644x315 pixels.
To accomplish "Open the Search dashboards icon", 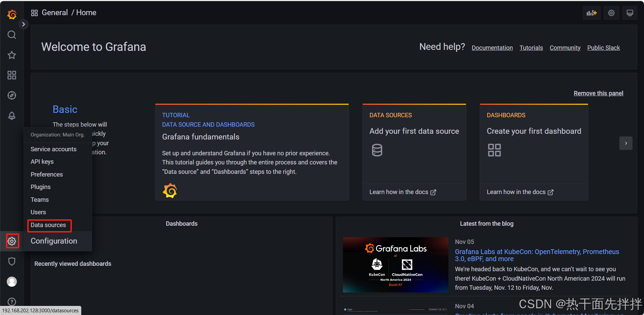I will tap(12, 35).
